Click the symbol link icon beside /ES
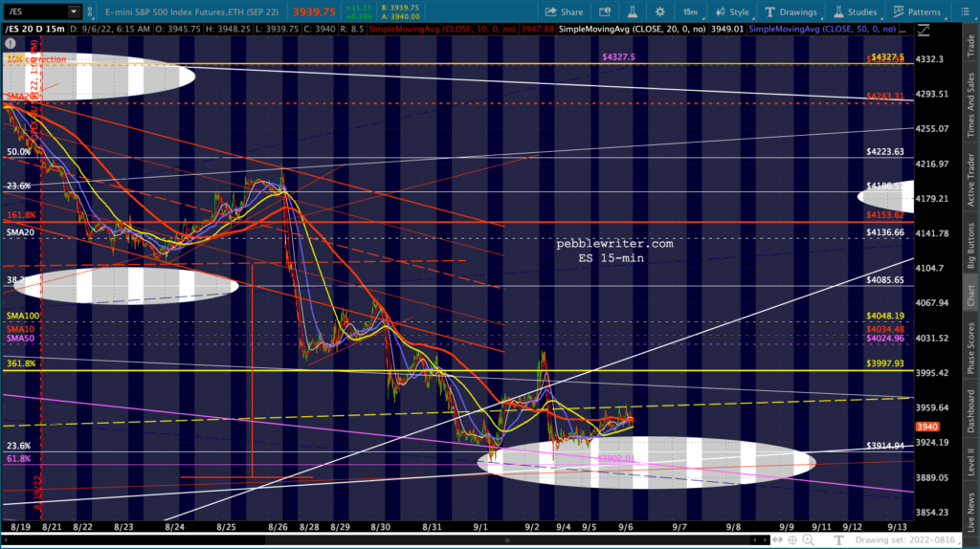Screen dimensions: 980x549 tap(91, 12)
